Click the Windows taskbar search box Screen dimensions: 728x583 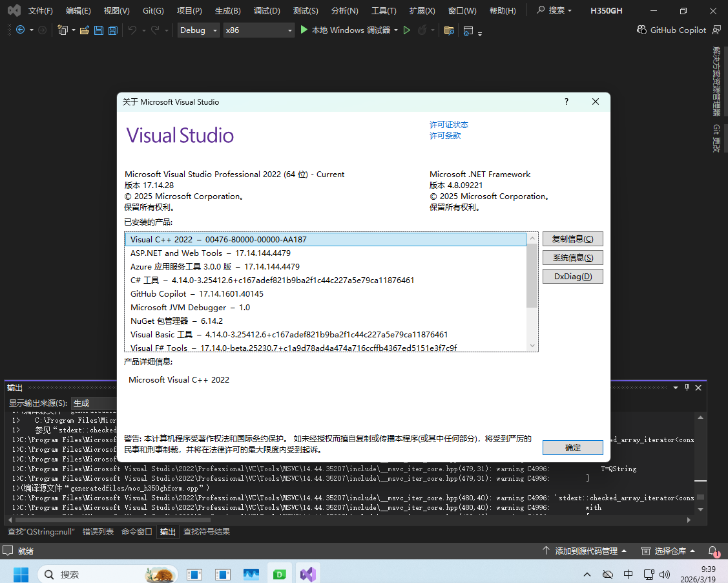coord(108,575)
